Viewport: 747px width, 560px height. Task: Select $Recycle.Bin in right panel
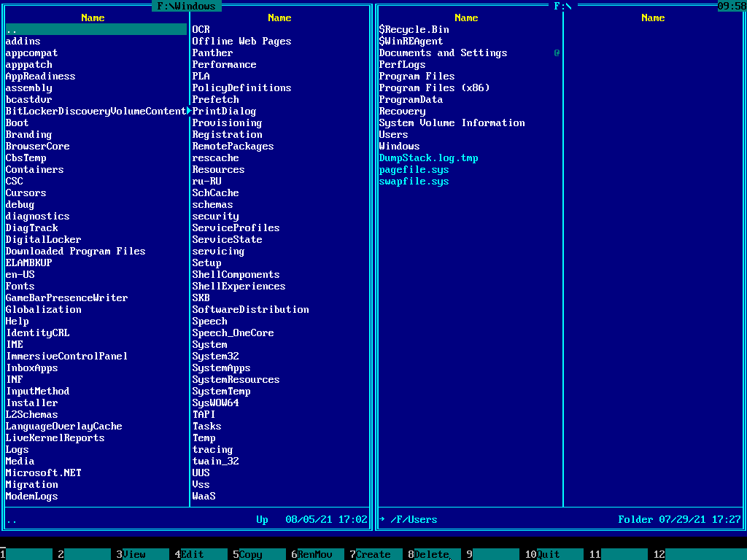pos(414,29)
